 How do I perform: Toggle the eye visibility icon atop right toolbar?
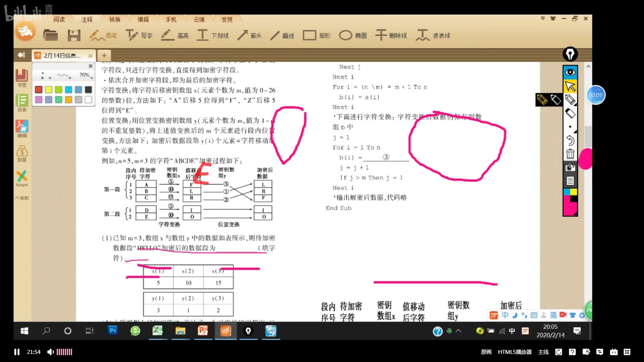pos(570,71)
